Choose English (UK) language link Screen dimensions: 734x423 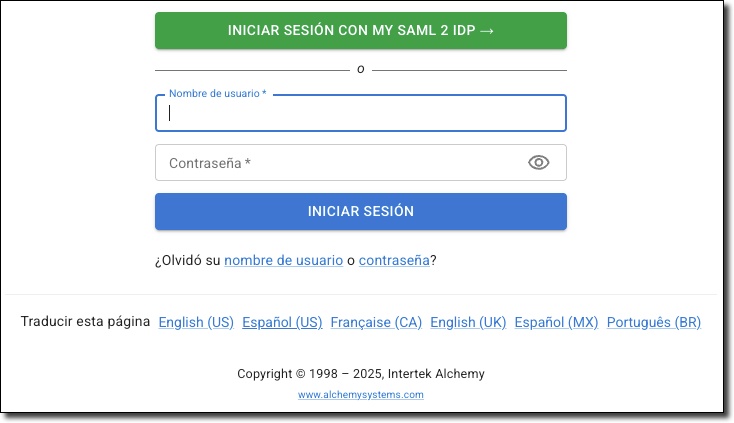pyautogui.click(x=468, y=322)
